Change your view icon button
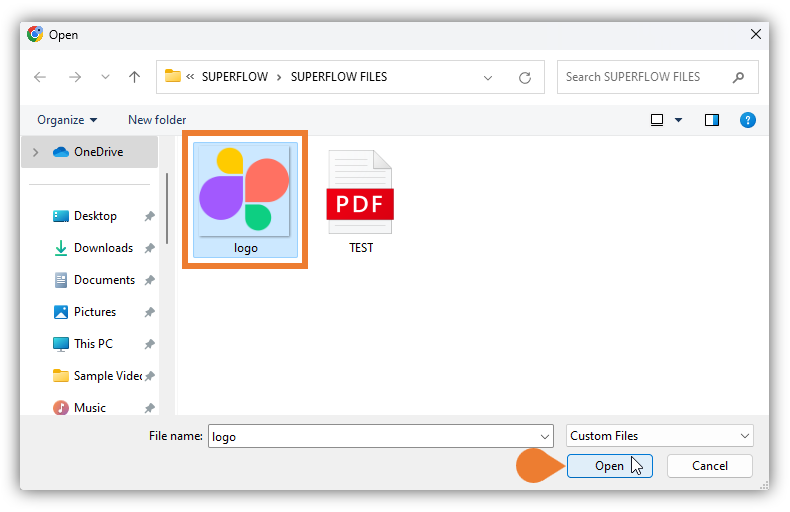Viewport: 790px width, 512px height. pos(656,120)
